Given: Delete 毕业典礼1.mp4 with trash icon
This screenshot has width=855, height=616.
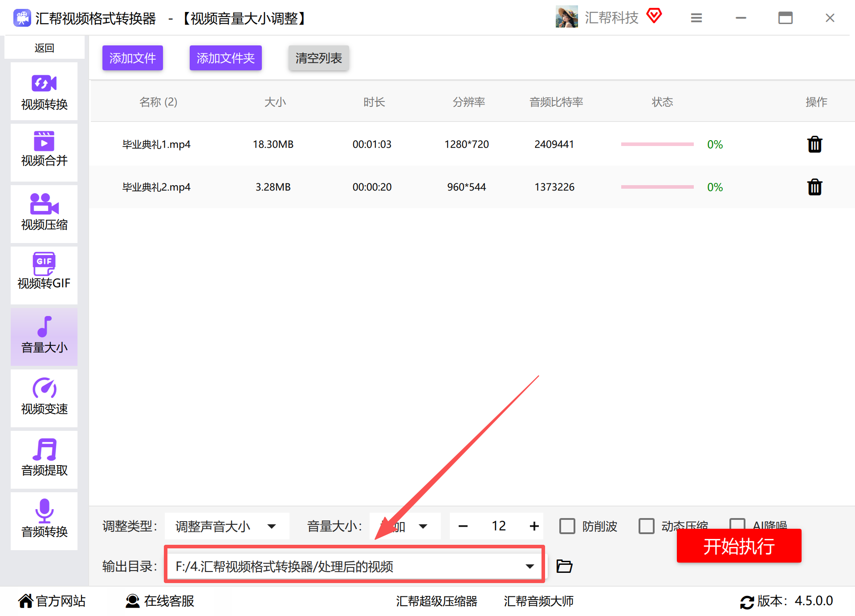Looking at the screenshot, I should click(814, 144).
